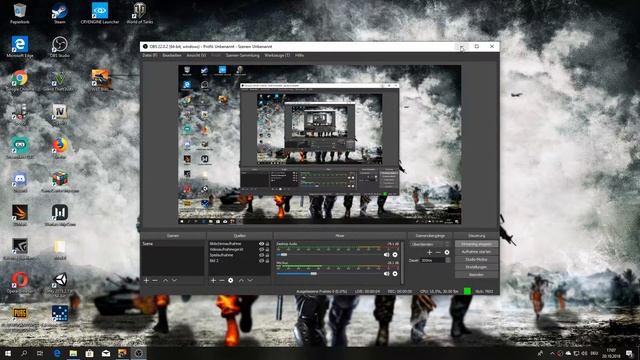Remove the selected source with the minus icon
The width and height of the screenshot is (640, 360).
(222, 280)
